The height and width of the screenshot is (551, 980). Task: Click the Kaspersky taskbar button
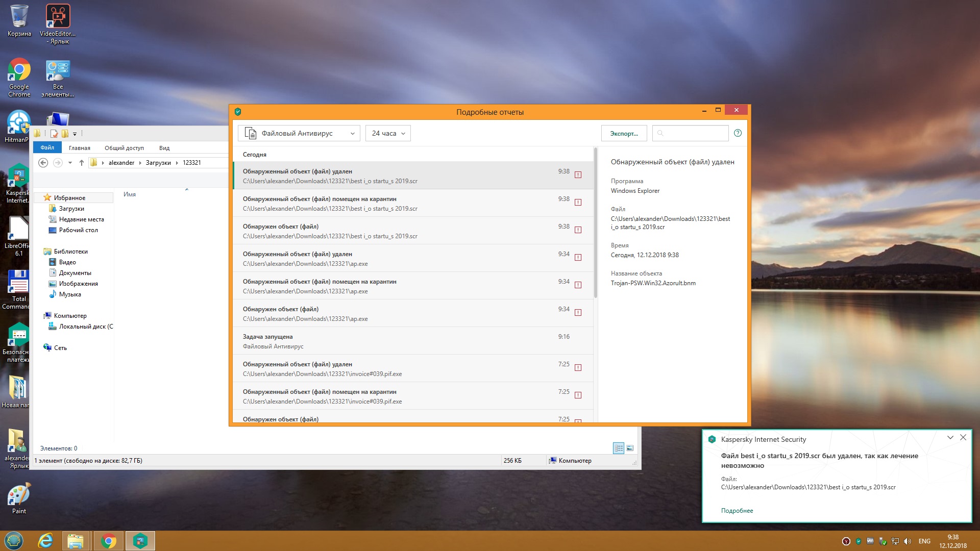tap(140, 540)
